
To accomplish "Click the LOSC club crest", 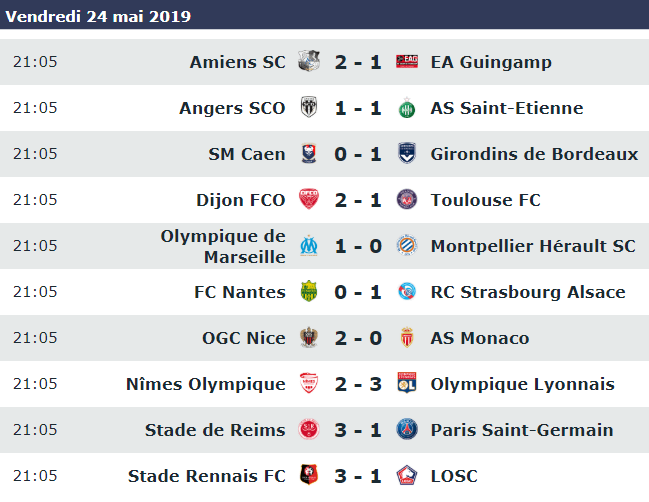I will 407,475.
